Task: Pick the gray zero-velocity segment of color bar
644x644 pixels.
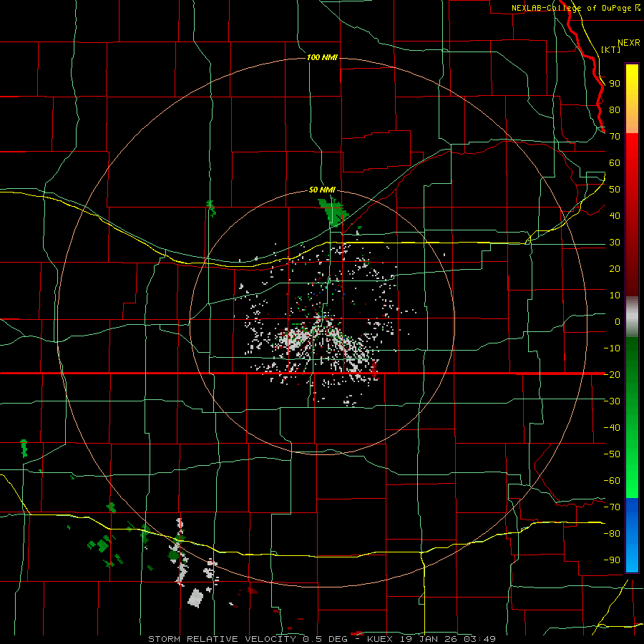Action: coord(632,317)
